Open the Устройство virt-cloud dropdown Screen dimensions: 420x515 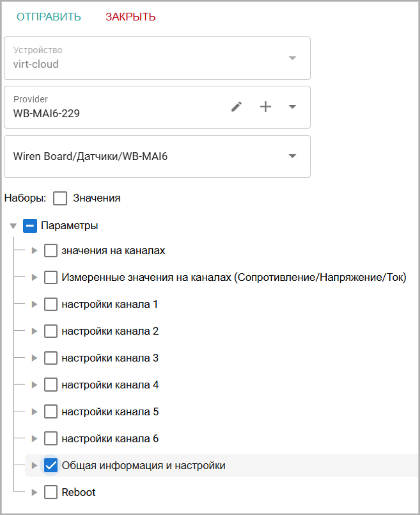tap(293, 58)
